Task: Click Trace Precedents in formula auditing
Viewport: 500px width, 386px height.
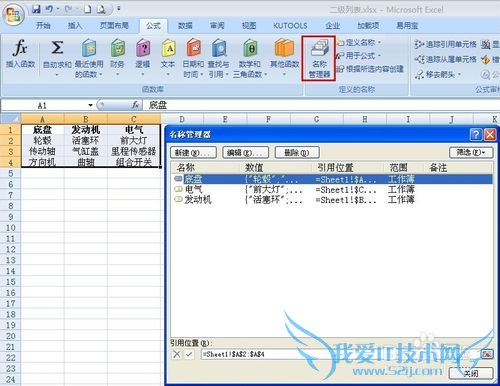Action: pyautogui.click(x=446, y=44)
